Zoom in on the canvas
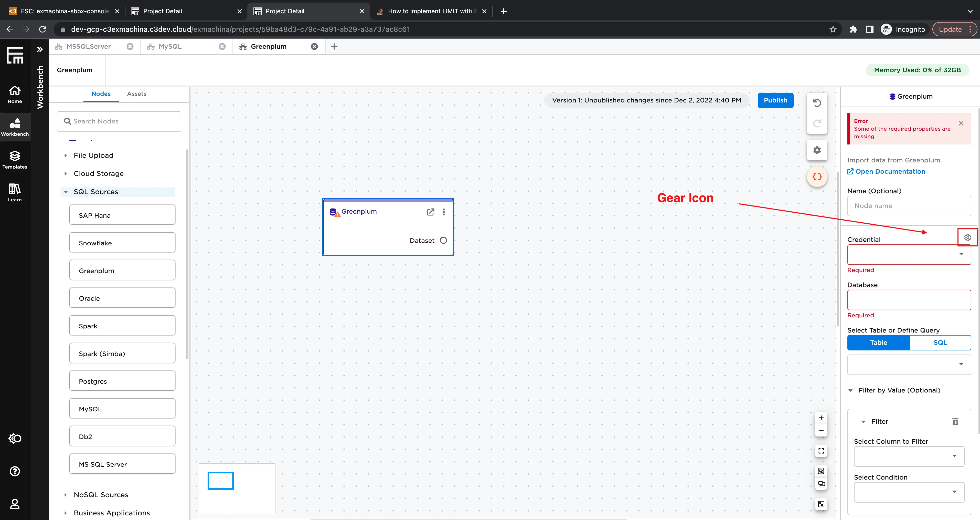Screen dimensions: 980x520 point(821,418)
